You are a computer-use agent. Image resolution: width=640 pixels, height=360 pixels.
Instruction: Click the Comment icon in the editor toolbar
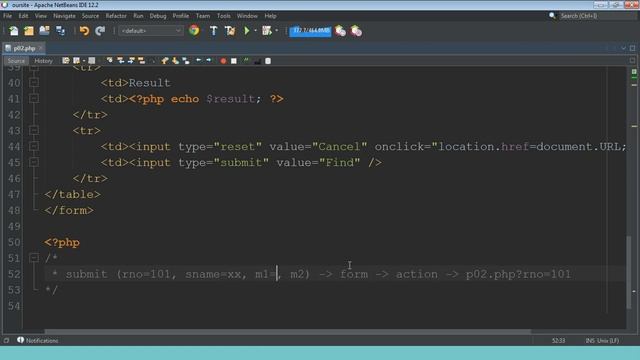pos(246,61)
